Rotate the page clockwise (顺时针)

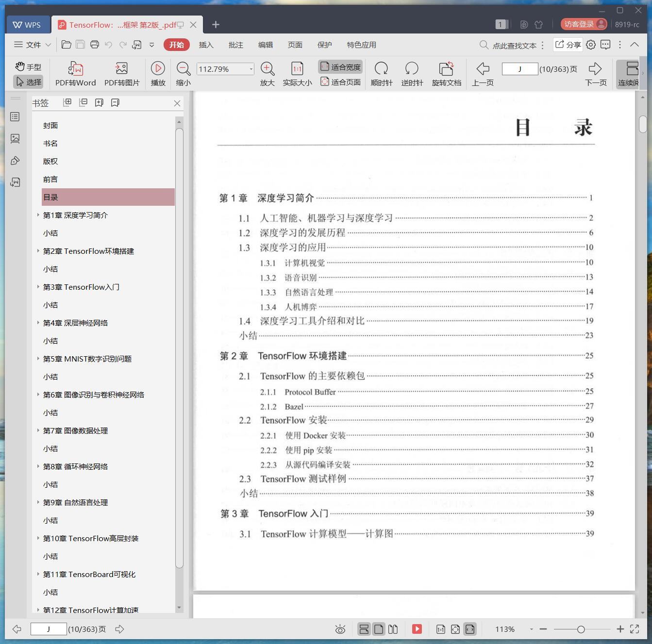(382, 74)
